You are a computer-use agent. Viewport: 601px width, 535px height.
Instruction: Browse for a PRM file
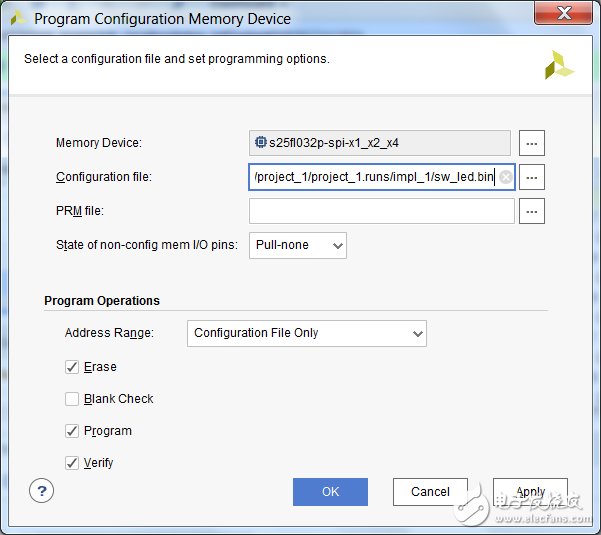532,211
